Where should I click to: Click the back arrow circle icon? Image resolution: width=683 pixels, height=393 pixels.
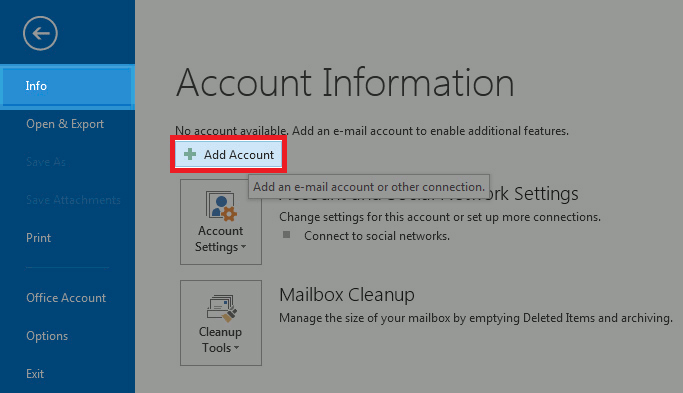[40, 33]
